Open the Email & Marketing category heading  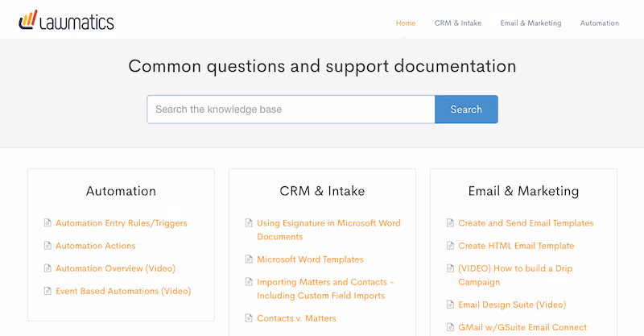[524, 191]
